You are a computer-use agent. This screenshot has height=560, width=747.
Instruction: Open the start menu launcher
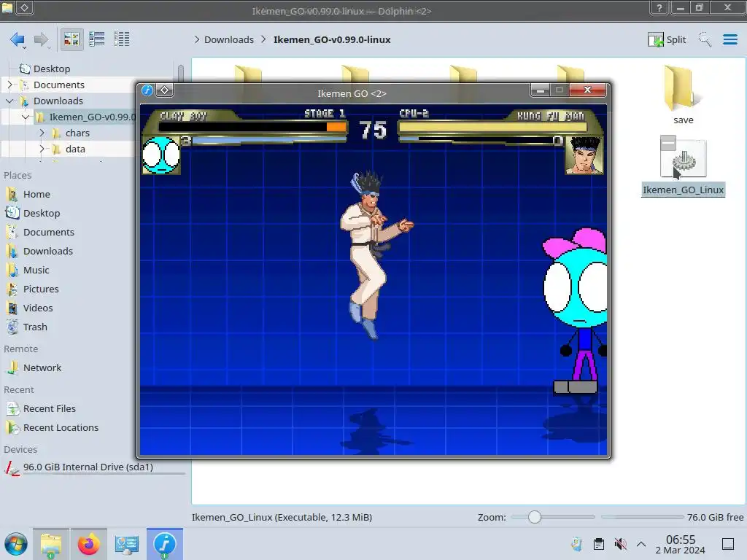coord(16,544)
